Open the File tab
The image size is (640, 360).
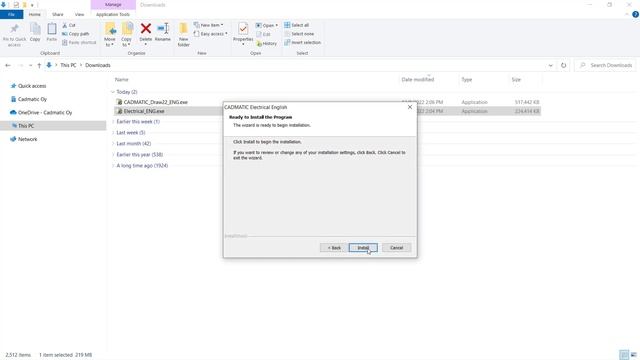(x=11, y=14)
